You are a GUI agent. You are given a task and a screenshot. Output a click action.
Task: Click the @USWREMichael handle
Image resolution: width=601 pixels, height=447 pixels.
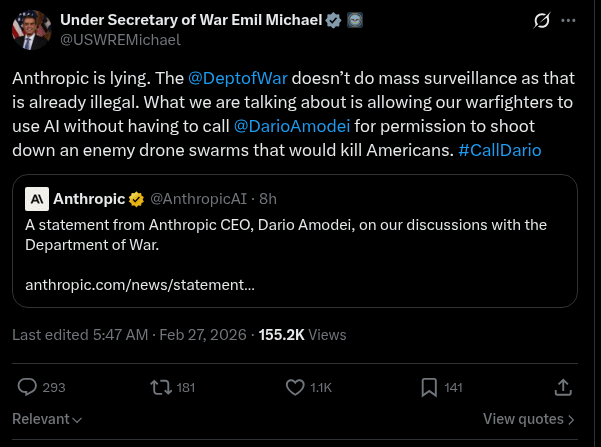(120, 40)
